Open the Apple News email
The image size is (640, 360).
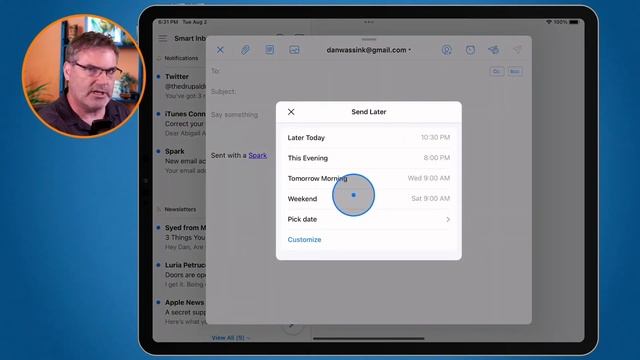182,312
